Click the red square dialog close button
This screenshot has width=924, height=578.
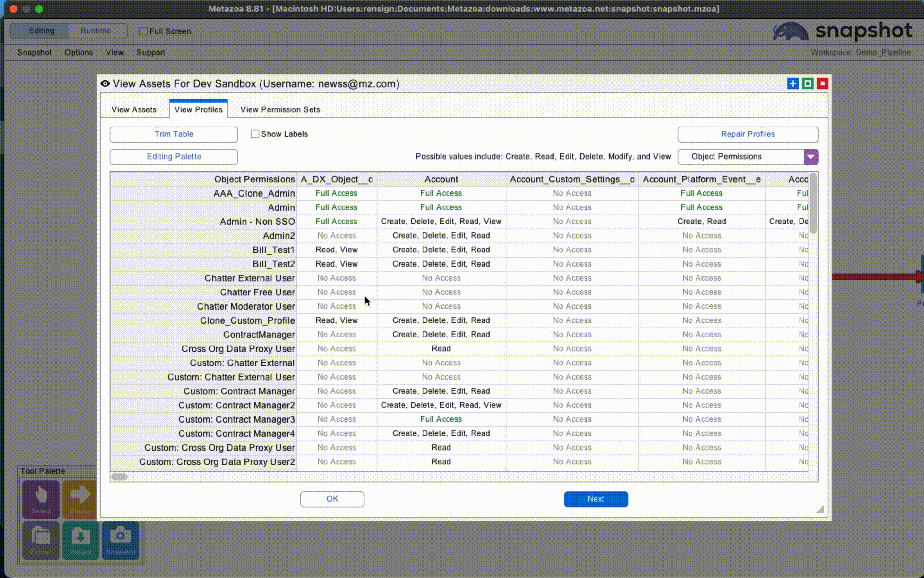(822, 83)
